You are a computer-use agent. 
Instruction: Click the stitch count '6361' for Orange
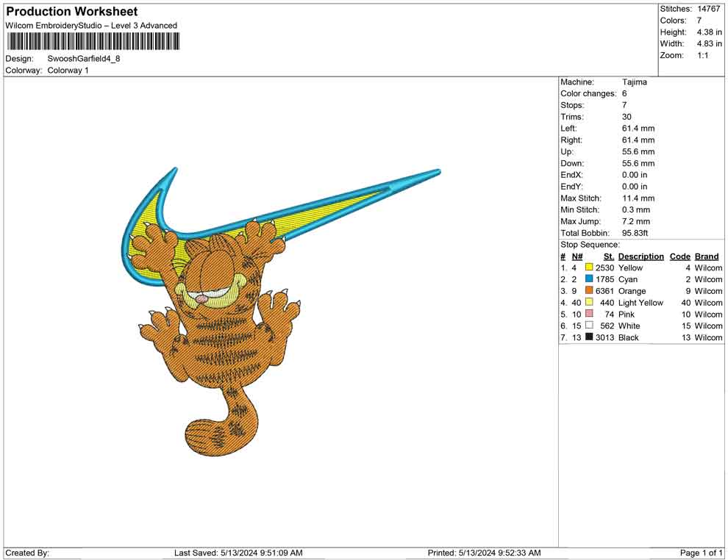[x=604, y=291]
